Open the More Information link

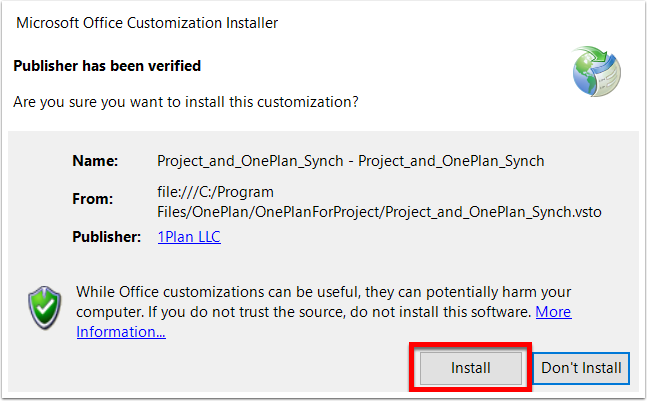pyautogui.click(x=324, y=322)
